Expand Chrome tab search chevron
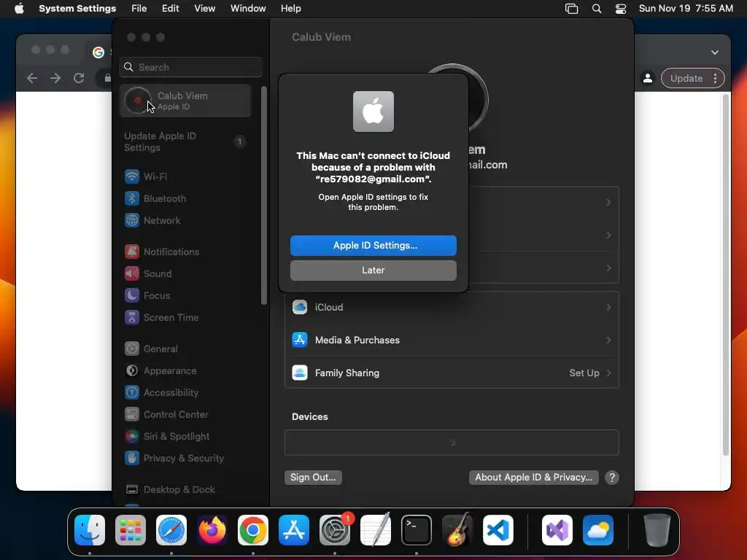747x560 pixels. 715,52
